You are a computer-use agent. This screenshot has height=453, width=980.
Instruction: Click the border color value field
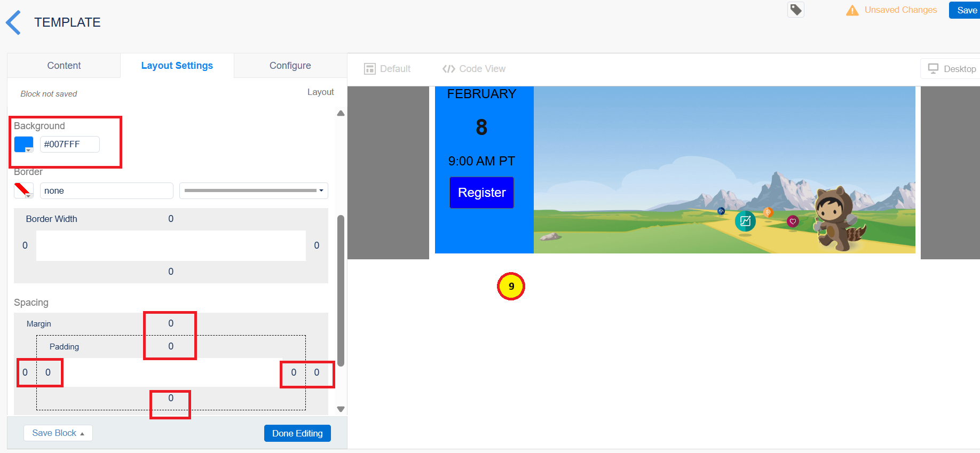[x=106, y=190]
